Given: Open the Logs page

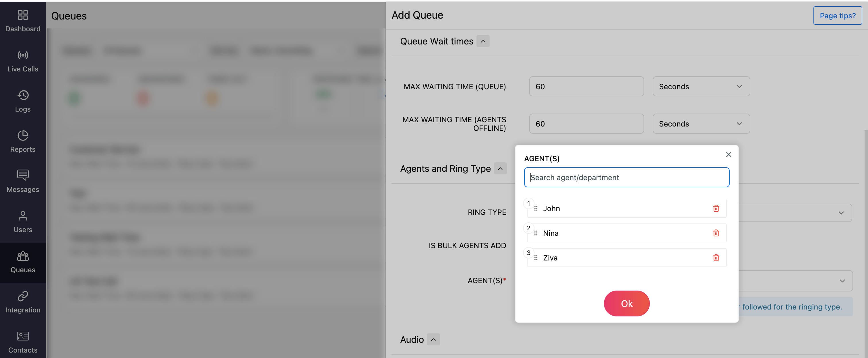Looking at the screenshot, I should 23,102.
